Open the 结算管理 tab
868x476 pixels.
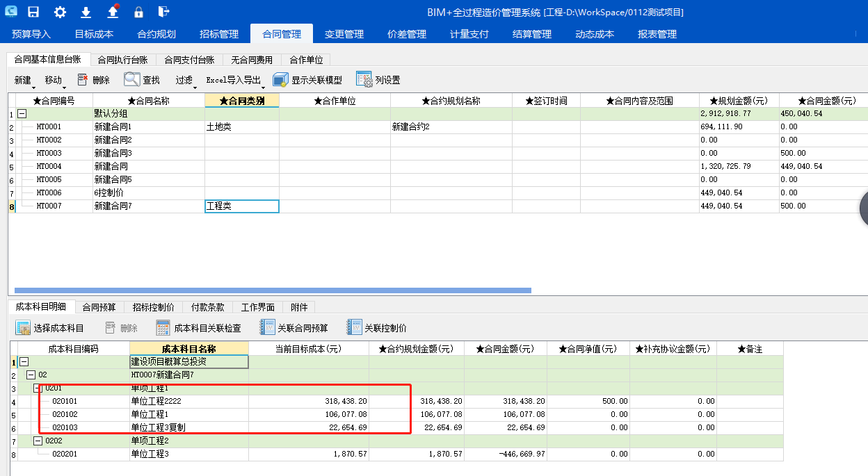(532, 34)
